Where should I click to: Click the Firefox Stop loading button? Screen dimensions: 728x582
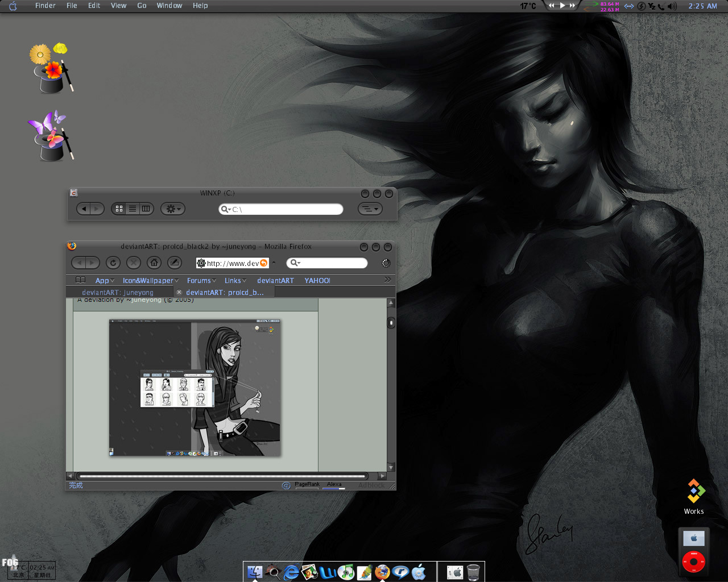134,263
